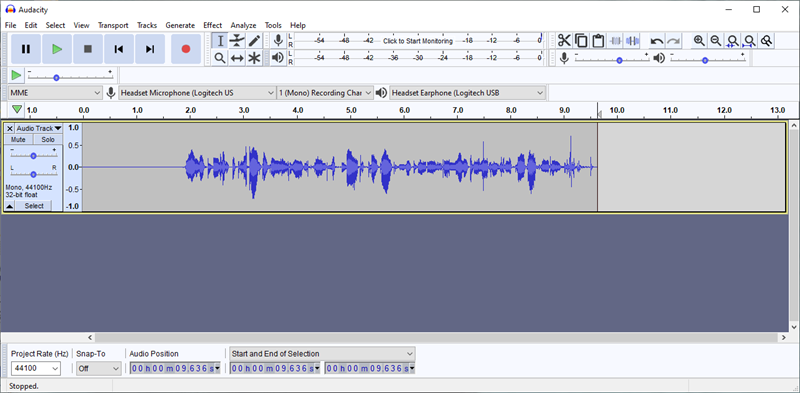Close the Audio Track with X button
The image size is (800, 393).
[x=9, y=129]
